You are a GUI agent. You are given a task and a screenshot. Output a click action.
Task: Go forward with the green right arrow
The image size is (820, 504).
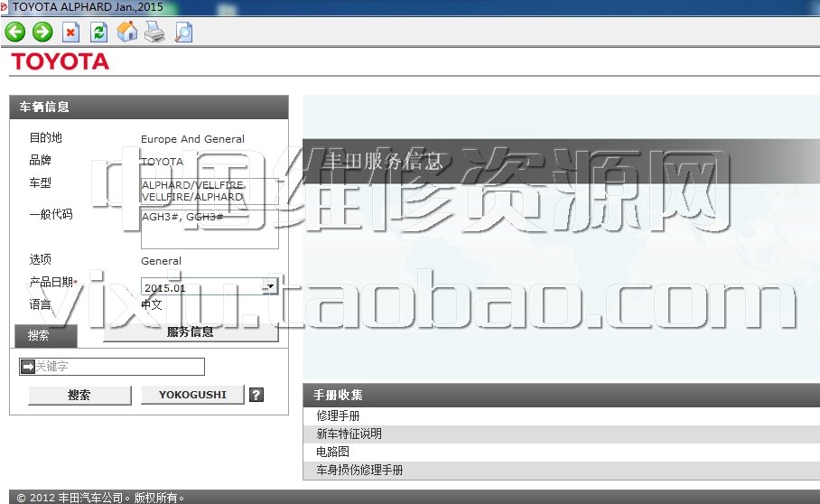tap(42, 32)
